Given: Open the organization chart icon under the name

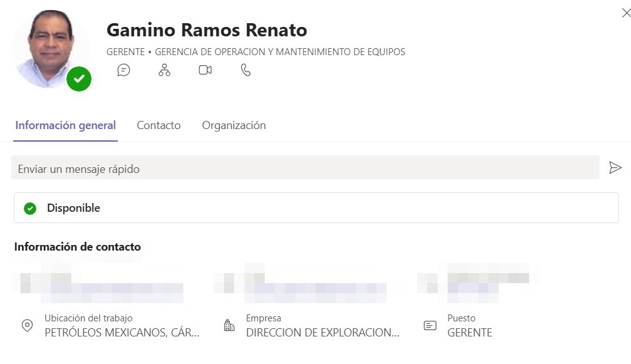Looking at the screenshot, I should click(x=164, y=70).
